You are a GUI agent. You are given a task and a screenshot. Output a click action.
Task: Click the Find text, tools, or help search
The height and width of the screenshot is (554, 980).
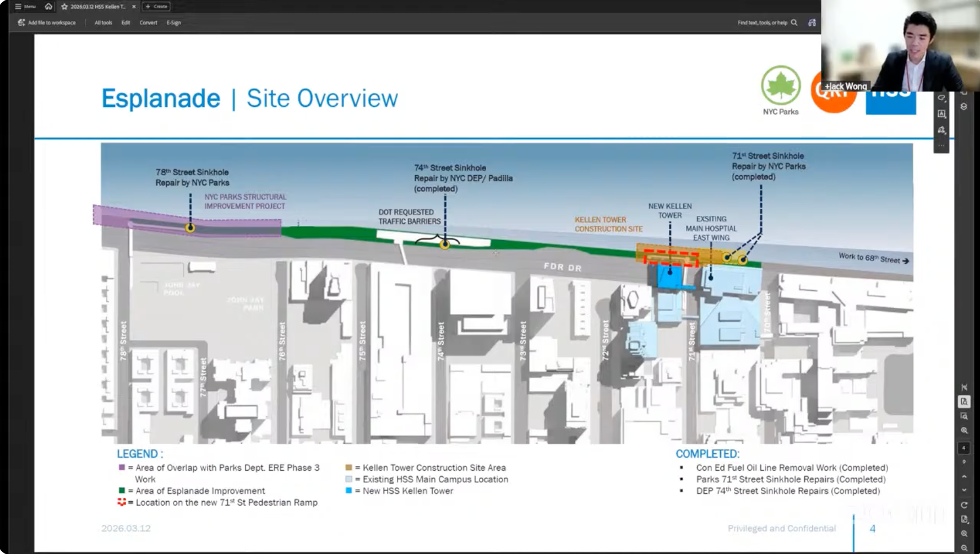[x=767, y=23]
